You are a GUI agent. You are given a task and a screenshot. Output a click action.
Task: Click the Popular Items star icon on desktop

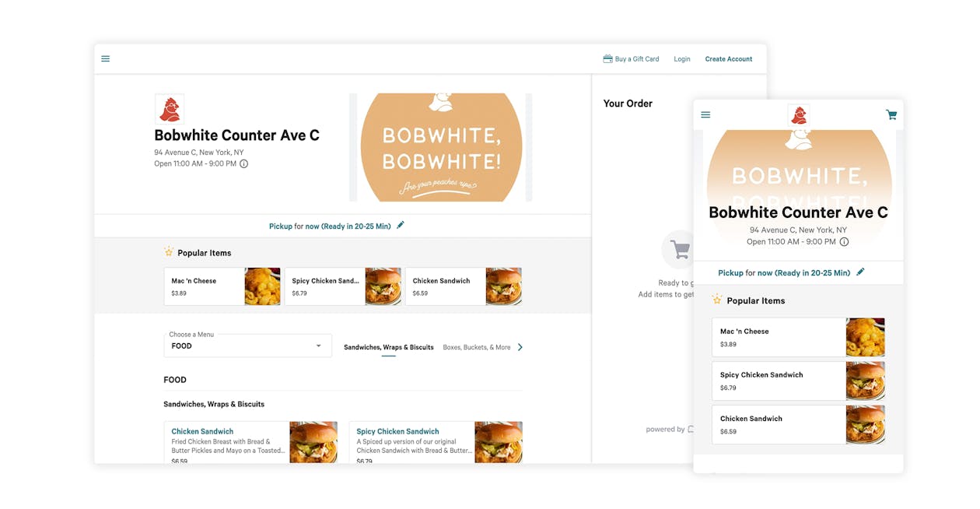168,251
